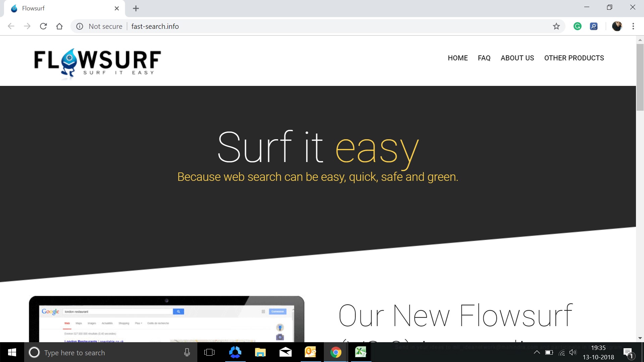The image size is (644, 362).
Task: Open Outlook from the taskbar
Action: coord(310,352)
